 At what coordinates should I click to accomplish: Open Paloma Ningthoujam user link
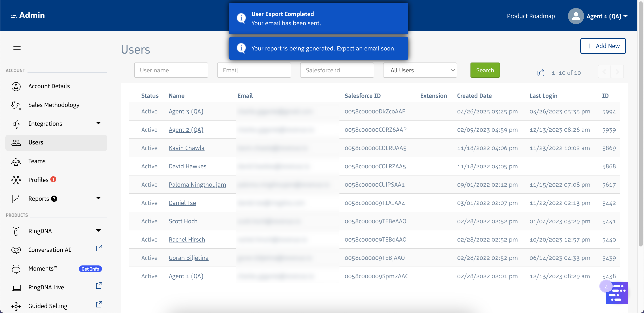(197, 184)
